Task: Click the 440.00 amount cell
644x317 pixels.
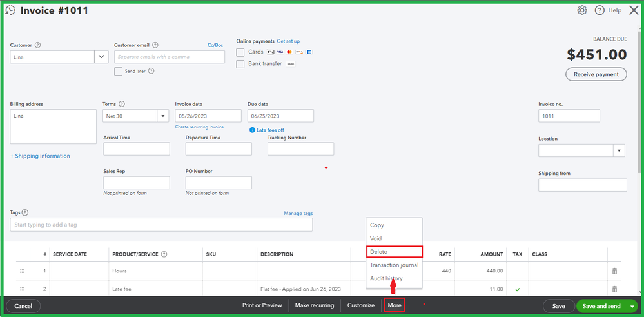Action: click(x=481, y=271)
